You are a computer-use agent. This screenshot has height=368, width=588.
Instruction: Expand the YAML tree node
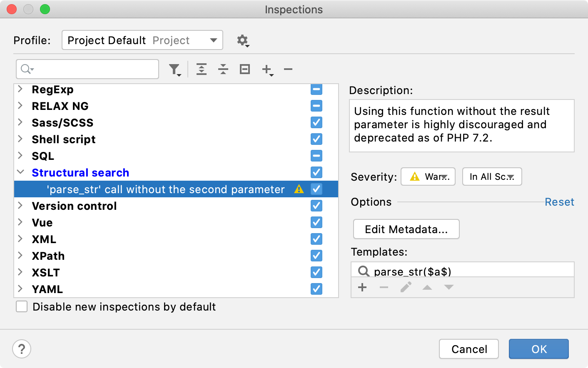click(x=20, y=288)
